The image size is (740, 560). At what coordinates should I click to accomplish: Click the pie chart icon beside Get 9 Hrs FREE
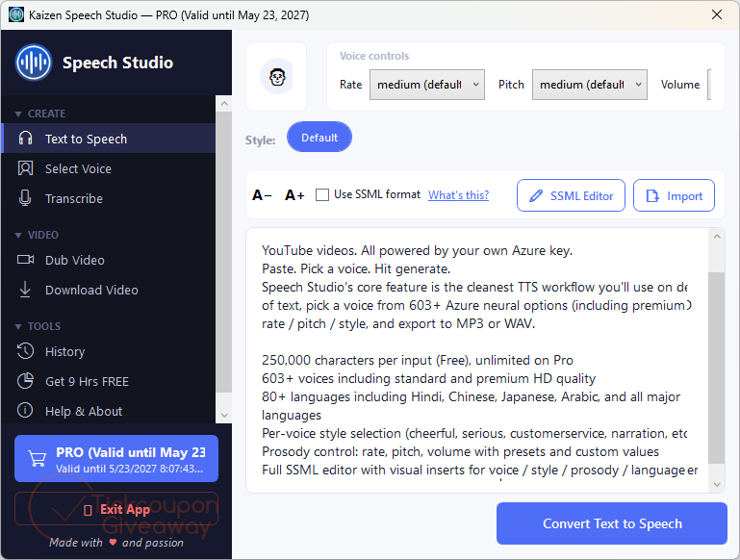point(25,381)
